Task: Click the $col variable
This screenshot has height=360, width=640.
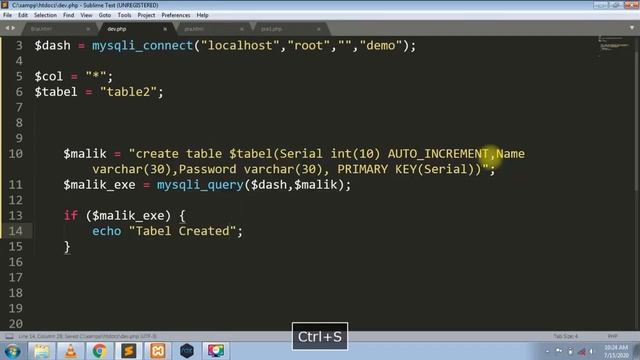Action: [49, 76]
